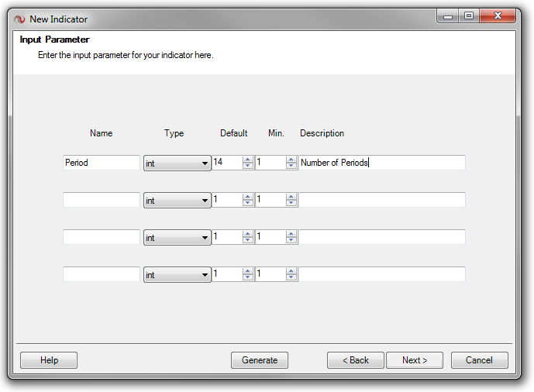Close the New Indicator window
This screenshot has width=534, height=392.
click(498, 16)
